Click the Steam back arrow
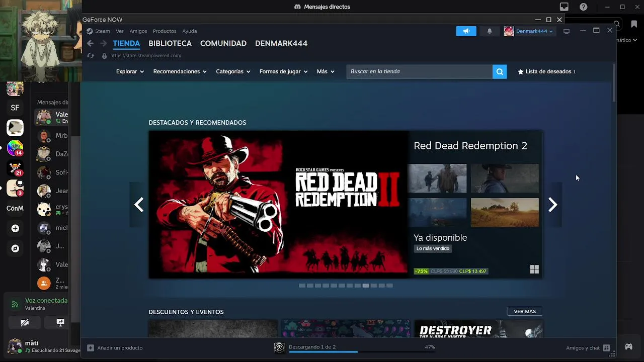The height and width of the screenshot is (362, 644). tap(90, 44)
